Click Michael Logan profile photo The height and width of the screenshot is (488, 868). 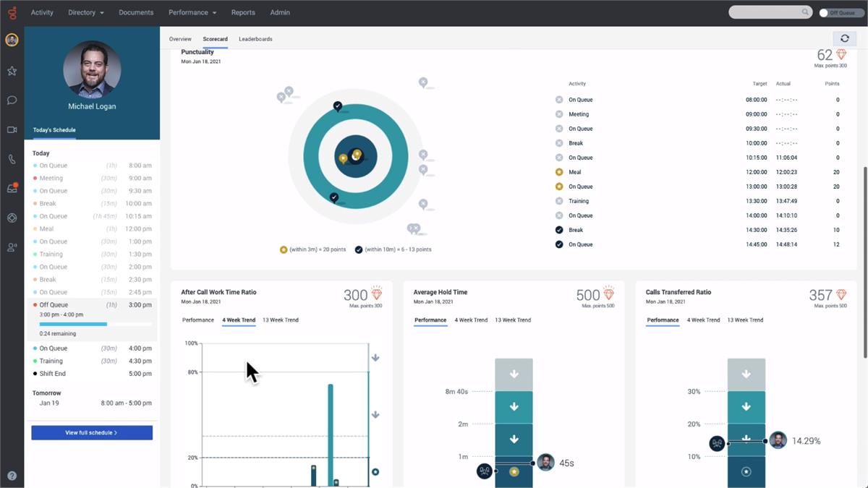92,69
